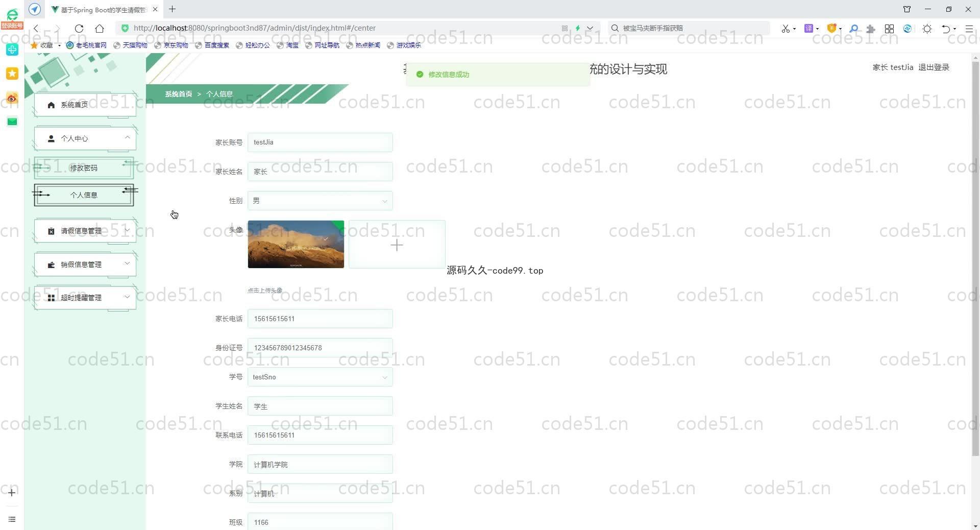The width and height of the screenshot is (980, 530).
Task: Open the 修改密码 menu item
Action: [84, 168]
